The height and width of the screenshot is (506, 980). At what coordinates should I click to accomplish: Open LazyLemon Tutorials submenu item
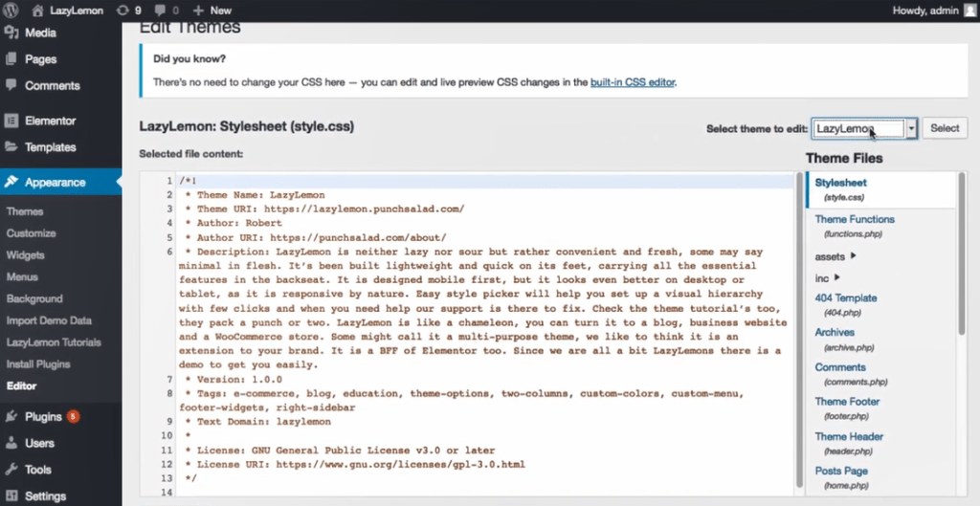54,342
